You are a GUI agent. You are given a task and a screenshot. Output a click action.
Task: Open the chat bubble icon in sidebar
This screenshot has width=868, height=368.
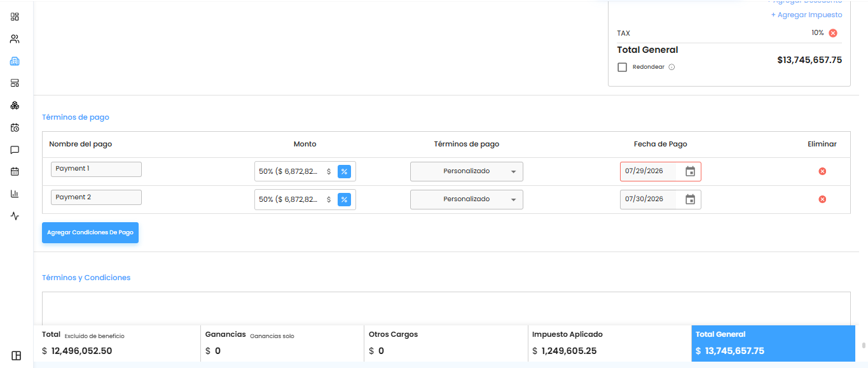[x=15, y=150]
